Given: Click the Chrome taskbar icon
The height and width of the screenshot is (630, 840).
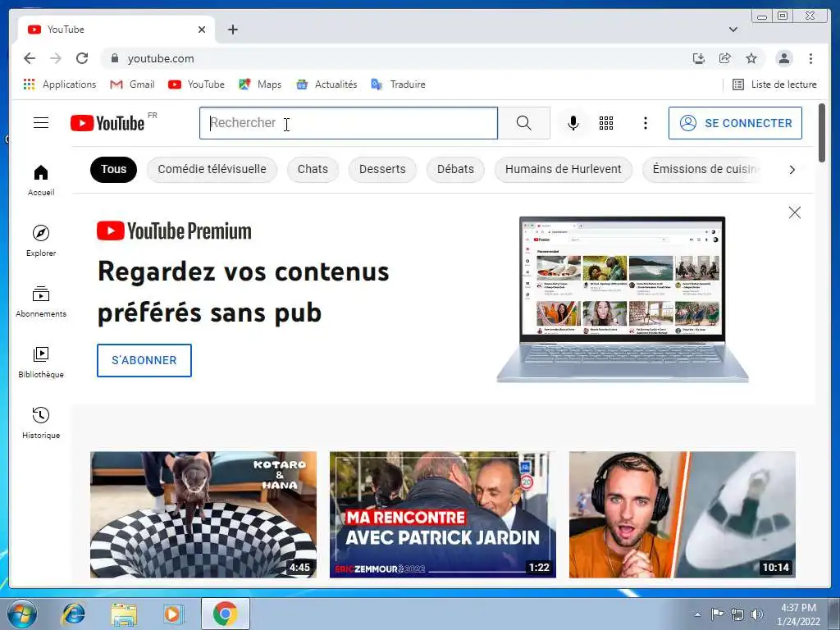Looking at the screenshot, I should tap(225, 614).
